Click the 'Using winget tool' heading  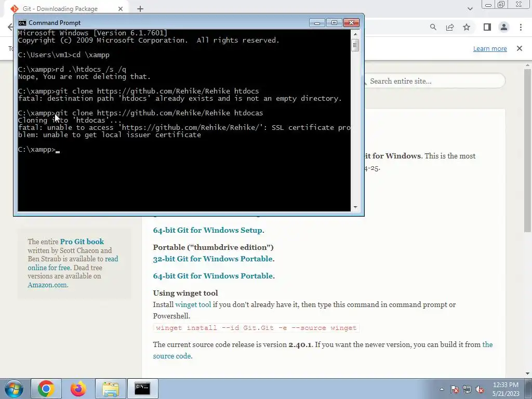[x=185, y=293]
